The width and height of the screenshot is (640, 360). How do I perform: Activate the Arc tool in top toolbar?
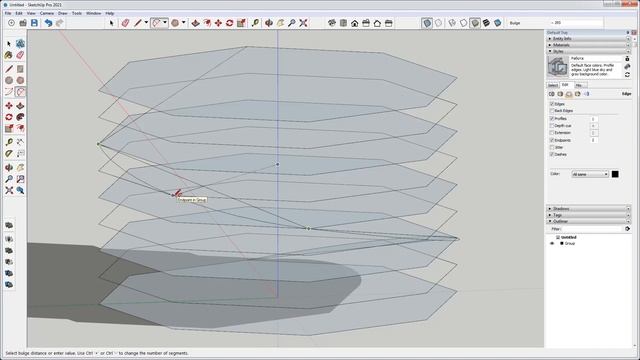pyautogui.click(x=156, y=23)
